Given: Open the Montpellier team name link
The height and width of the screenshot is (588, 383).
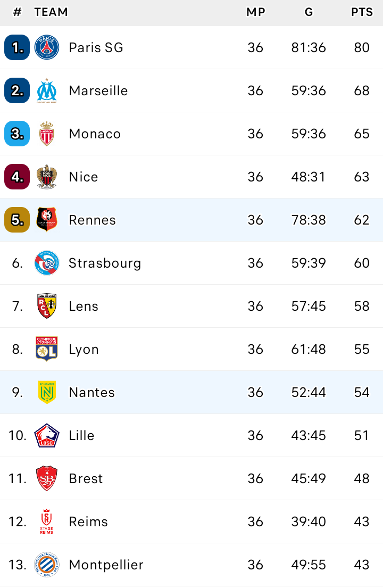Looking at the screenshot, I should tap(106, 565).
